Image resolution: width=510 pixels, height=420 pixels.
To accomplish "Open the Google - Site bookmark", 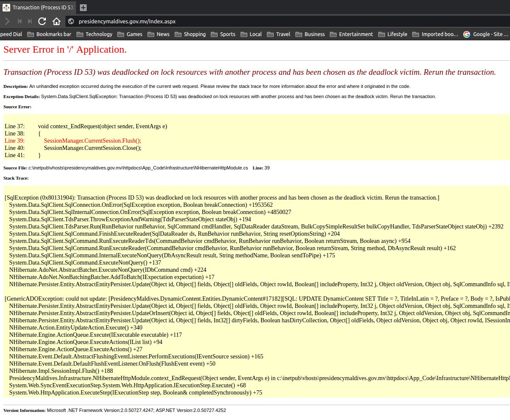I will tap(486, 34).
